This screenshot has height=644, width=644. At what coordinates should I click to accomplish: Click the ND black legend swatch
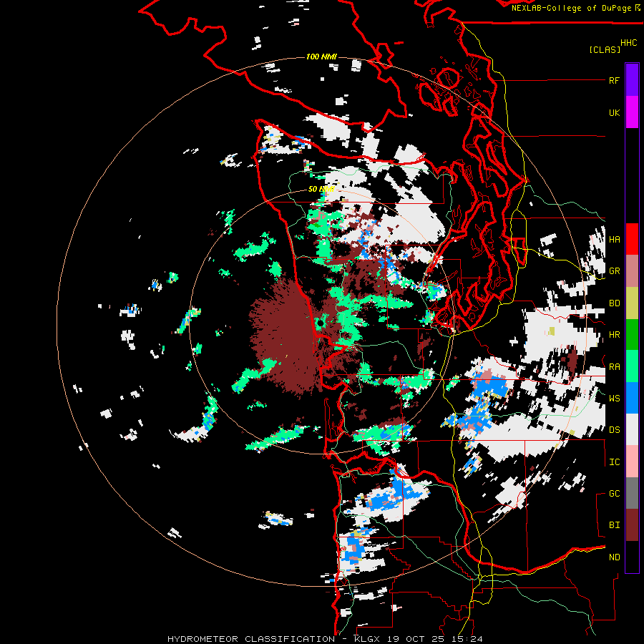tap(632, 557)
